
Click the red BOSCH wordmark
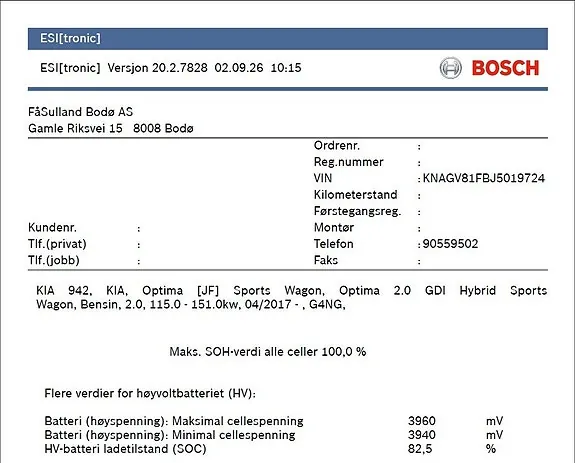(505, 68)
